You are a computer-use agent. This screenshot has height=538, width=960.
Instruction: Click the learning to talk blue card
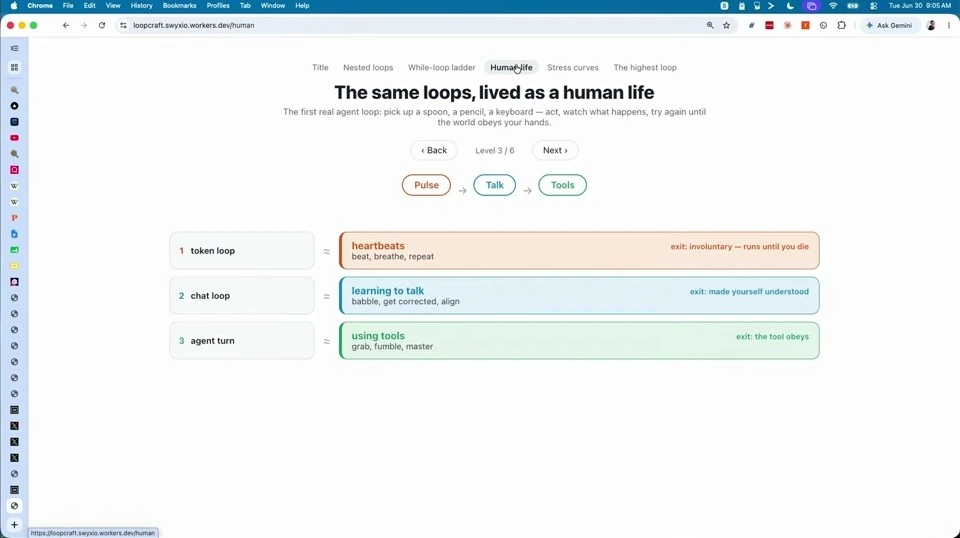click(x=579, y=296)
